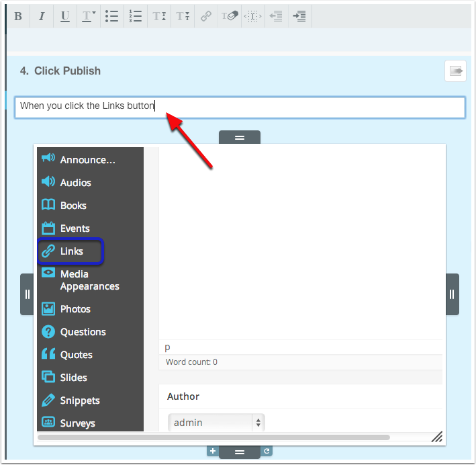
Task: Click the right-side image resize handle
Action: pyautogui.click(x=452, y=294)
